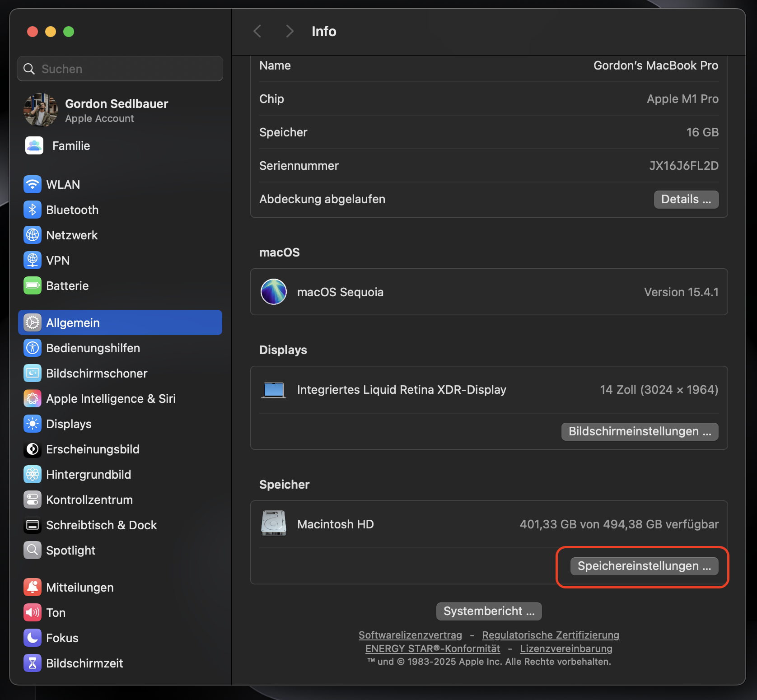Open Apple Intelligence & Siri settings
Image resolution: width=757 pixels, height=700 pixels.
click(111, 398)
